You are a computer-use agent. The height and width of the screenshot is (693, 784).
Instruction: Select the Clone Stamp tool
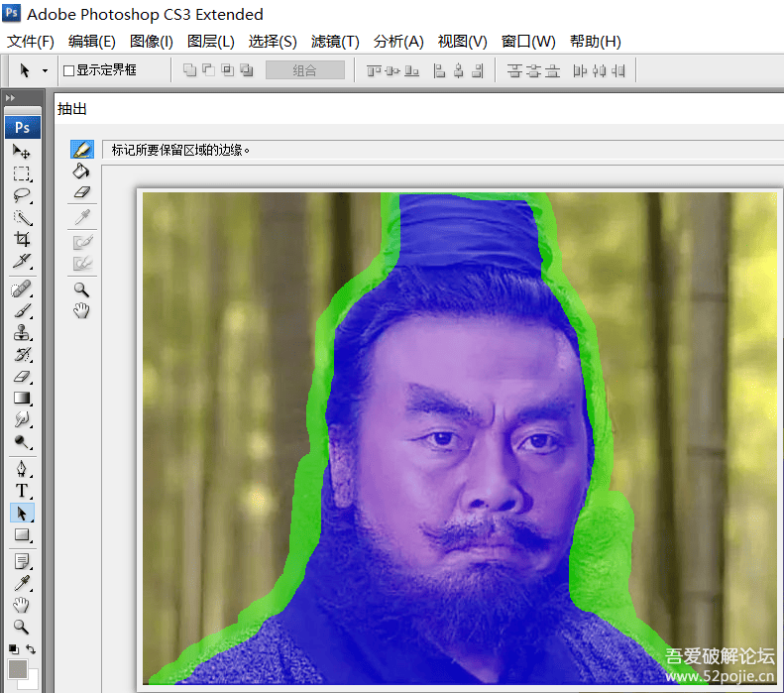click(22, 332)
